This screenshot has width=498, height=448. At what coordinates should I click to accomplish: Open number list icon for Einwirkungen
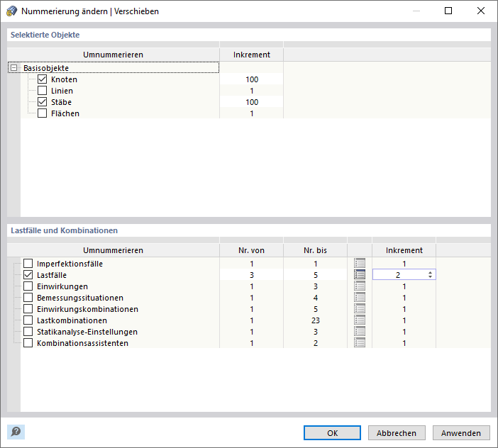click(360, 286)
